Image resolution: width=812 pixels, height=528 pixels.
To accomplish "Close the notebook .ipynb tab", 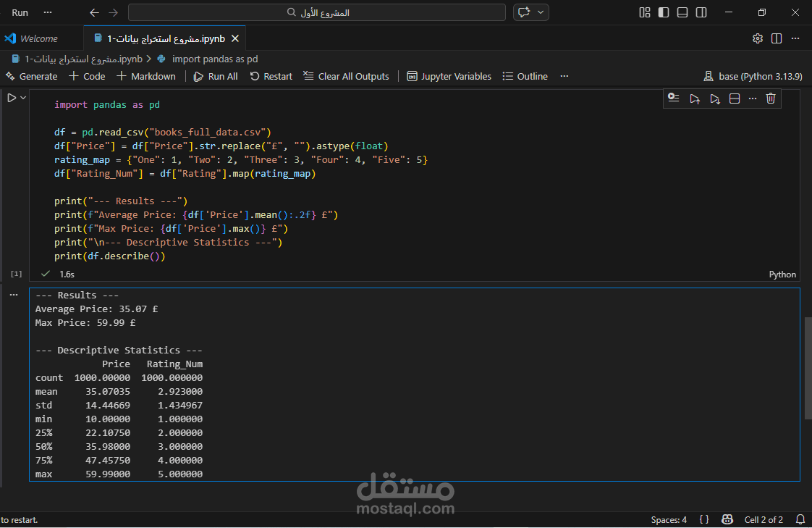I will 235,38.
